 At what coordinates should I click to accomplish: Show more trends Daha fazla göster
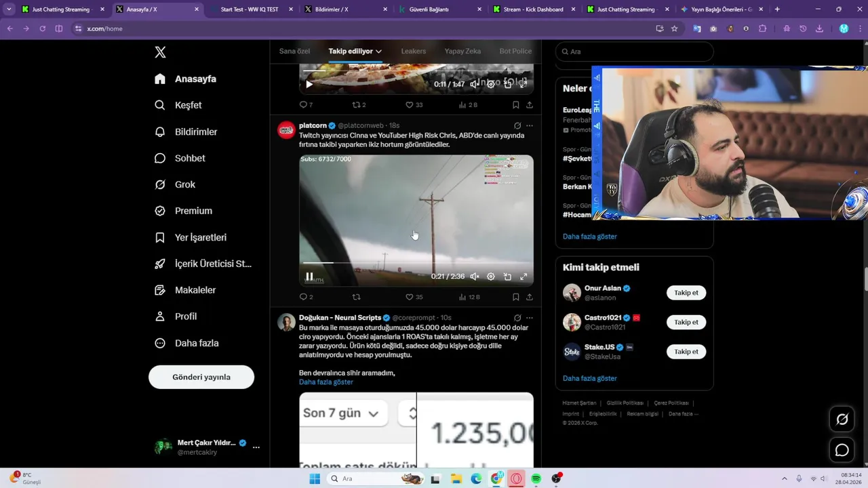[590, 237]
